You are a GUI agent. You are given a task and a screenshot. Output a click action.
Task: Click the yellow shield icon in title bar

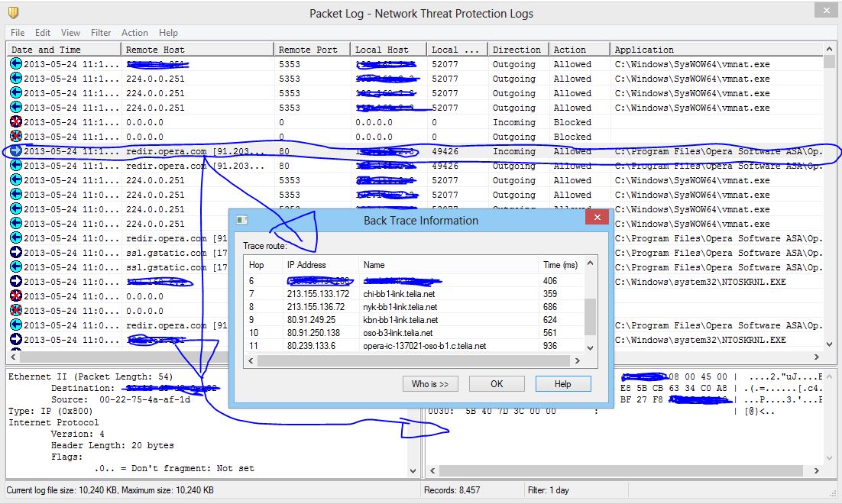[12, 13]
